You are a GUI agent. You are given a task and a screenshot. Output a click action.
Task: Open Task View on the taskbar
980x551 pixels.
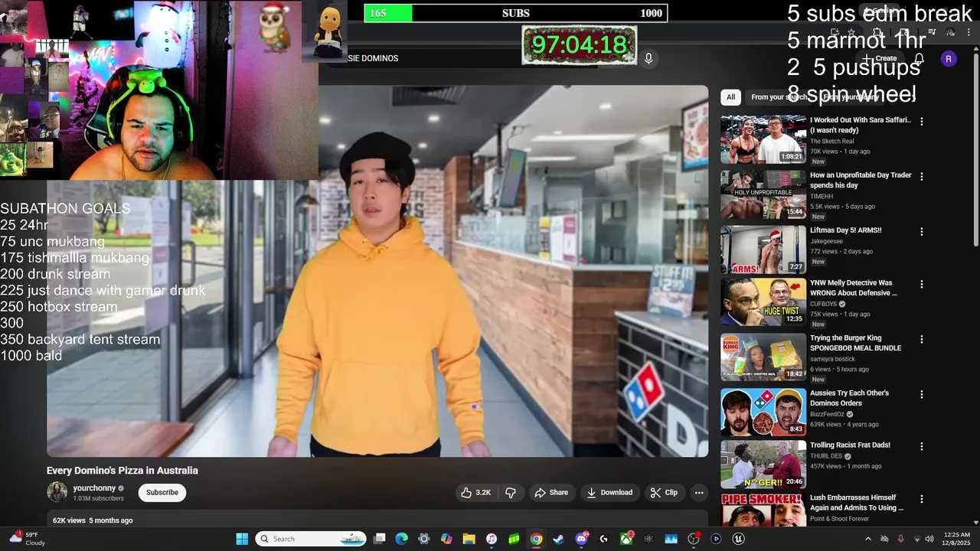point(379,539)
